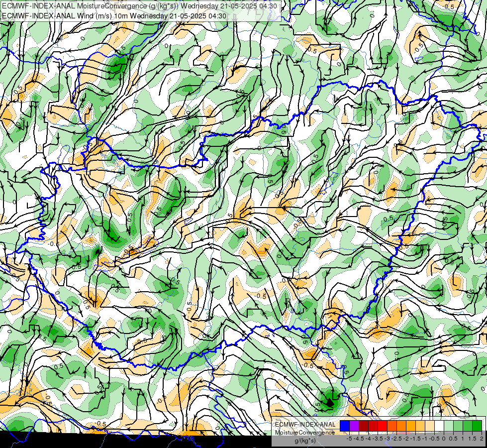Image resolution: width=487 pixels, height=448 pixels.
Task: Click MoistureConvergence label in the legend box
Action: pyautogui.click(x=305, y=433)
